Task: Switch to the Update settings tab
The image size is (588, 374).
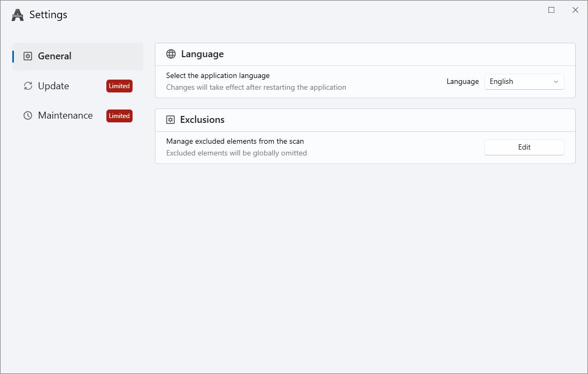Action: tap(78, 86)
